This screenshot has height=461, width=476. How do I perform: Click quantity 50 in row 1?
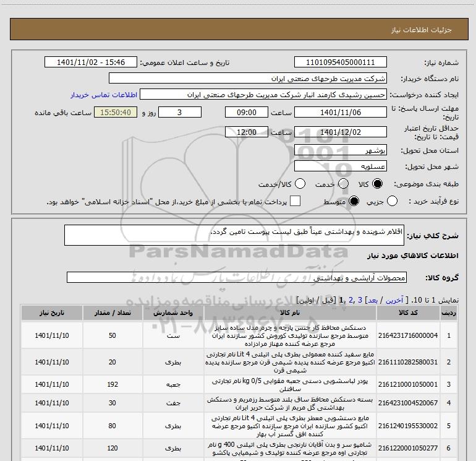click(x=113, y=335)
